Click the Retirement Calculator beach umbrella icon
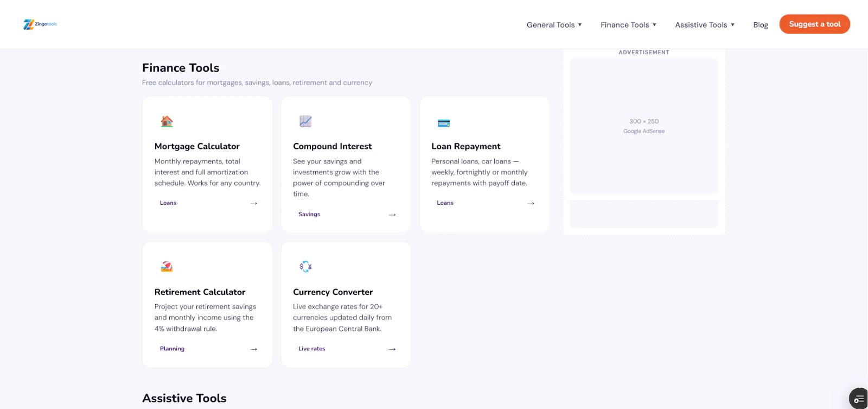Image resolution: width=868 pixels, height=409 pixels. [167, 266]
